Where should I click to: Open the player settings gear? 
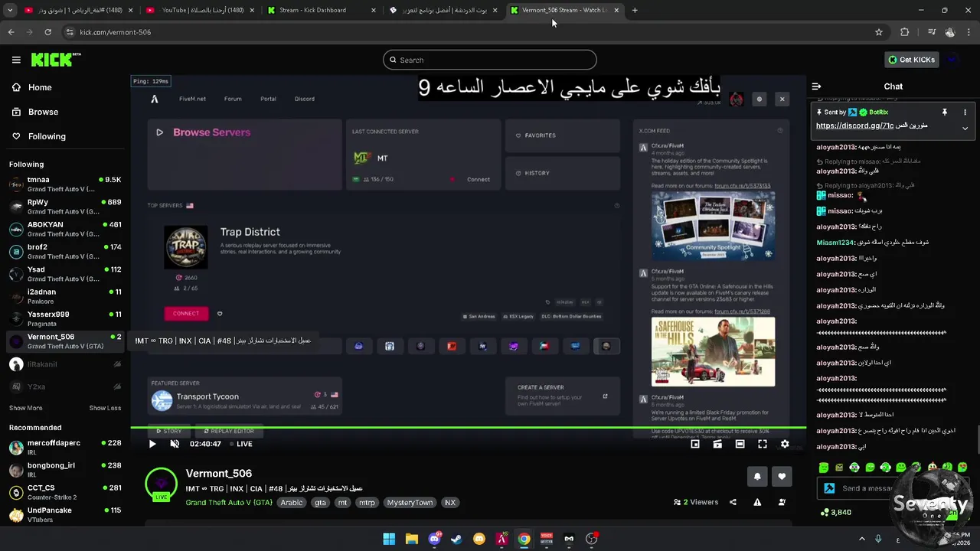coord(785,444)
